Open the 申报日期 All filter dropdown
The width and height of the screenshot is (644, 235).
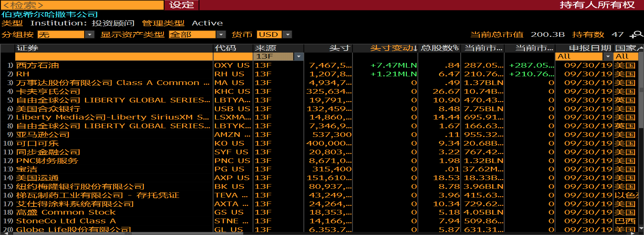[608, 57]
